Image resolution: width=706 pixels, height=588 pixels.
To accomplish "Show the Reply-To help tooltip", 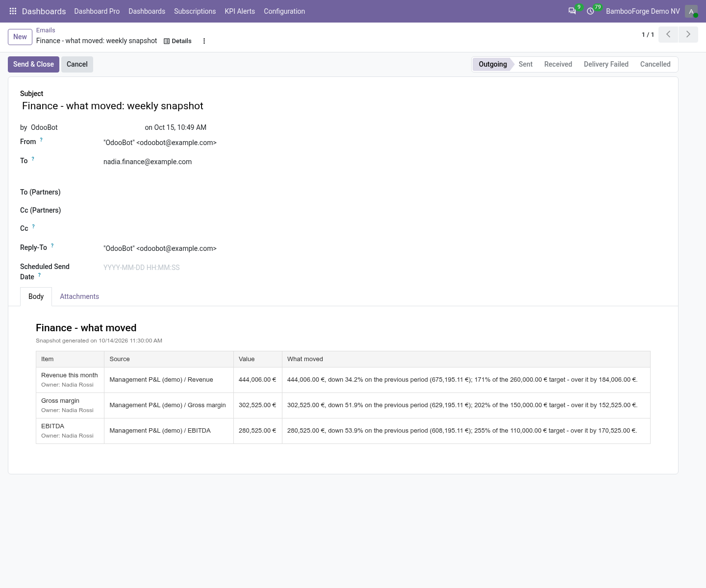I will tap(52, 245).
